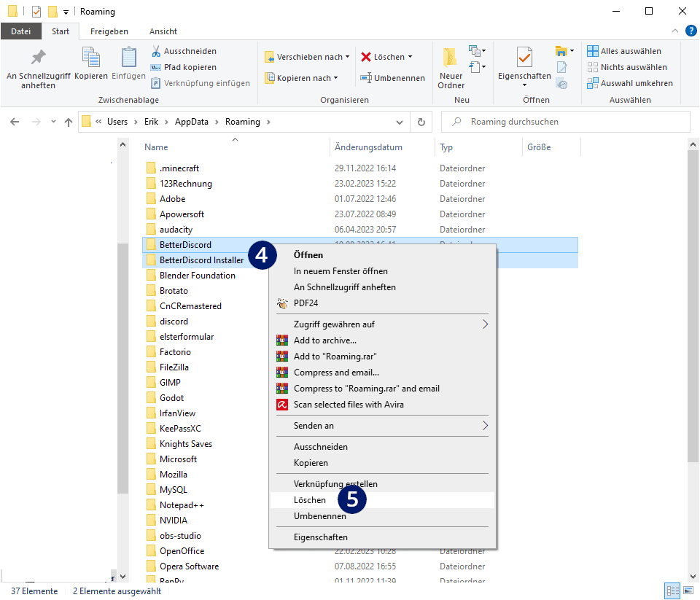Select the Notepad++ folder
Viewport: 700px width, 600px height.
pos(182,505)
